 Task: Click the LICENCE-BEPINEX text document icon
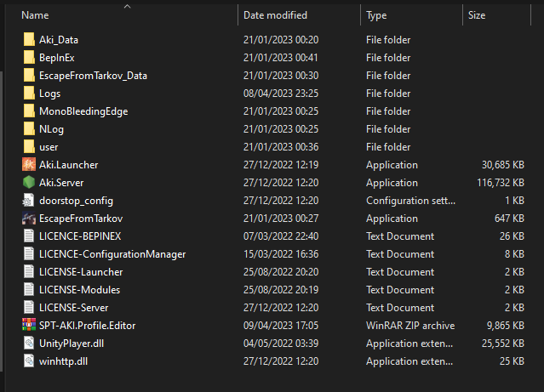[x=29, y=236]
